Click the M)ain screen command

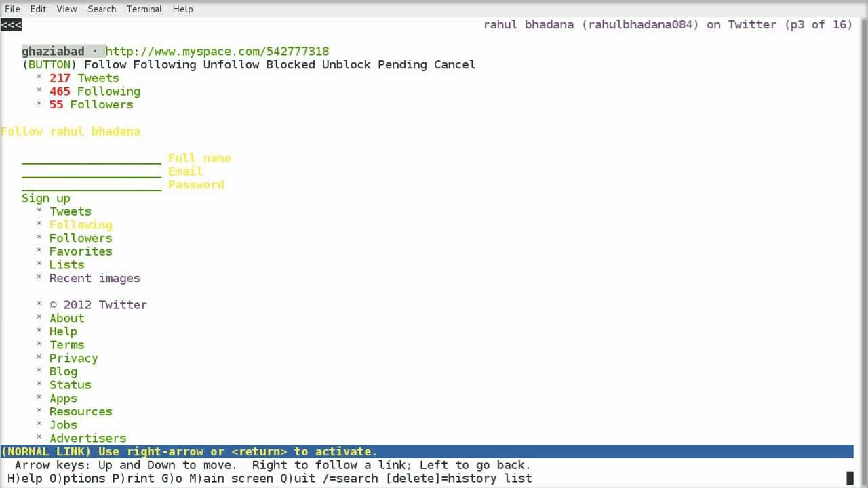click(x=231, y=479)
